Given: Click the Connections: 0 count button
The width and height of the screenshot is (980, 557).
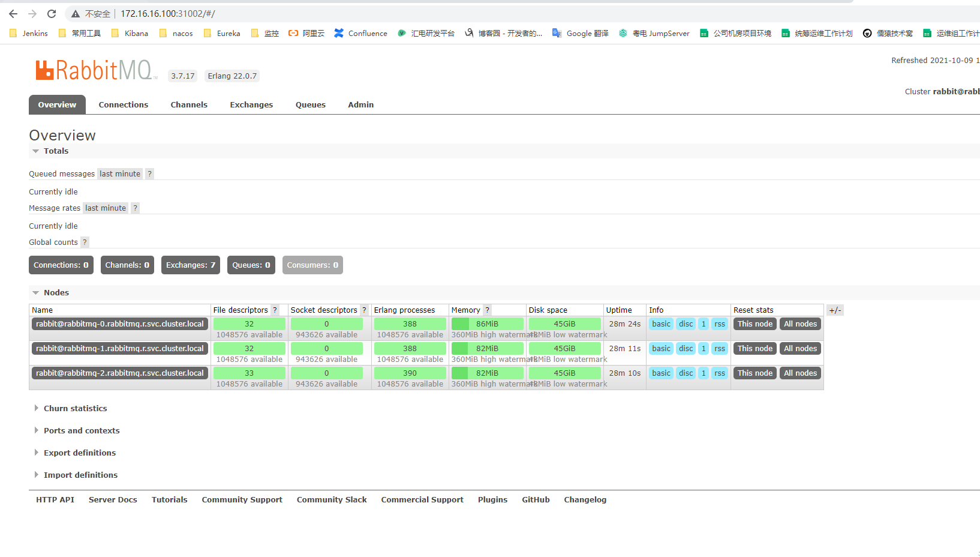Looking at the screenshot, I should pos(61,265).
